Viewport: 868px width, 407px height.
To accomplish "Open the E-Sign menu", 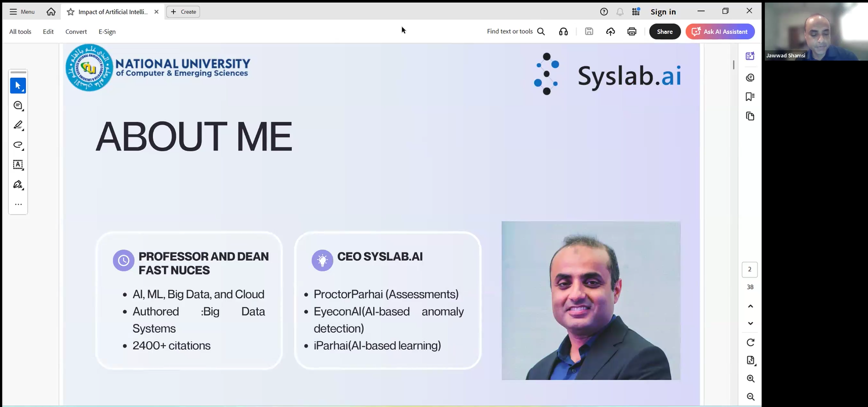I will point(107,31).
